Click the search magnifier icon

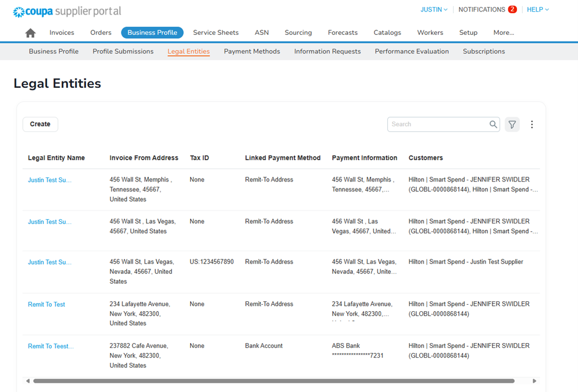click(x=493, y=124)
